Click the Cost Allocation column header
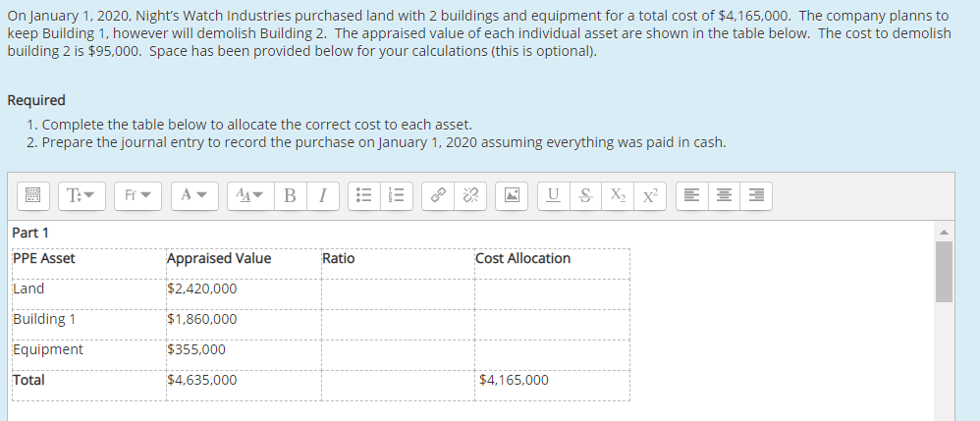 [x=523, y=259]
